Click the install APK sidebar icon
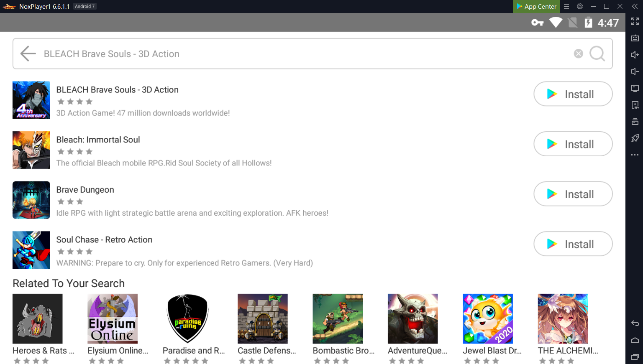Viewport: 643px width, 364px height. pos(635,105)
